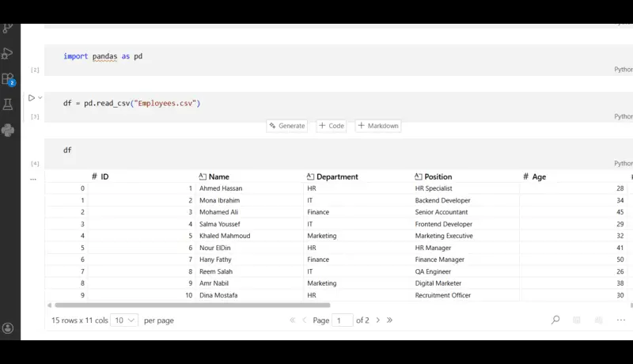The height and width of the screenshot is (364, 633).
Task: Select cell Reem Salah
Action: point(216,271)
